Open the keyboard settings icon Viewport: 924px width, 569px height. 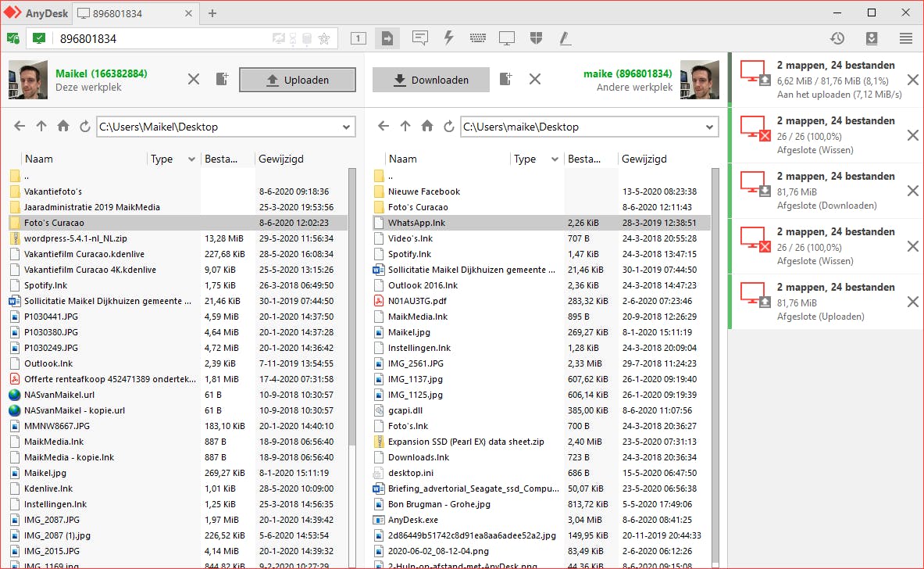click(478, 38)
